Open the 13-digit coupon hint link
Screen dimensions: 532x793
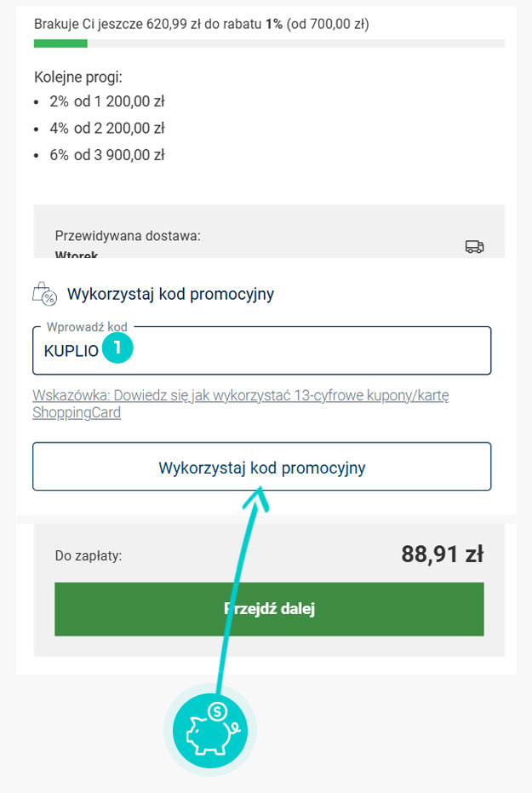[x=240, y=404]
